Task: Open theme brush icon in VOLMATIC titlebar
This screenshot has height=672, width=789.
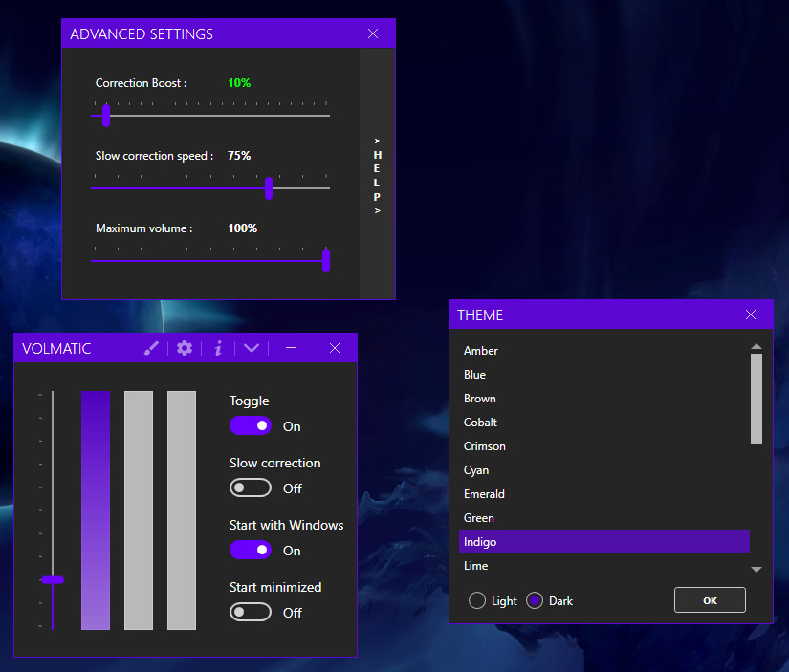Action: [x=151, y=348]
